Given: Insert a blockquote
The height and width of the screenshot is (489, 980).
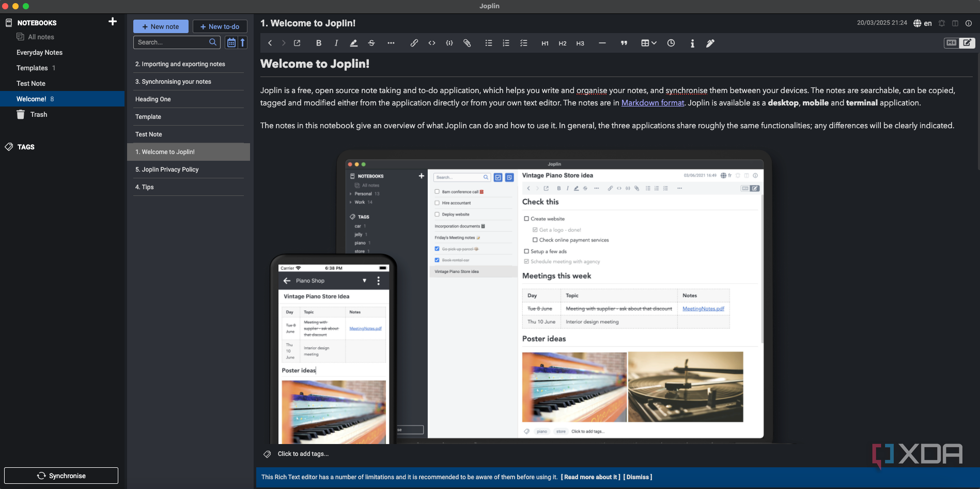Looking at the screenshot, I should (x=624, y=43).
